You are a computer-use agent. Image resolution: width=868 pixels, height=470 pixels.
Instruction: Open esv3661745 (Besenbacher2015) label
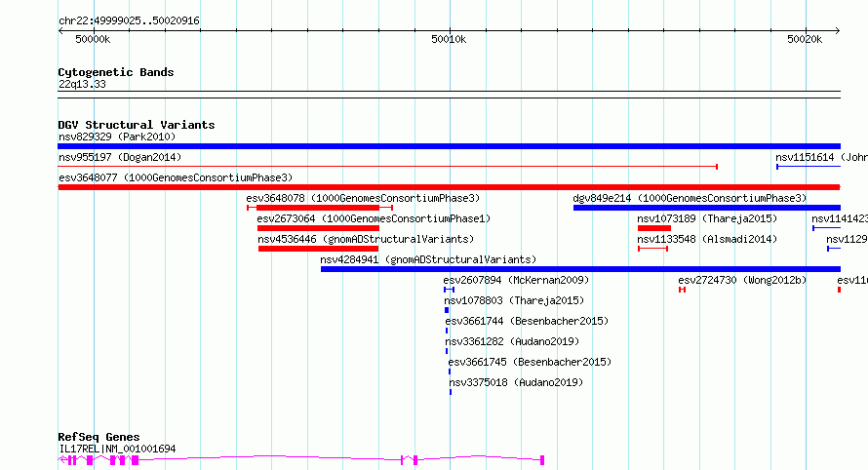click(x=530, y=362)
